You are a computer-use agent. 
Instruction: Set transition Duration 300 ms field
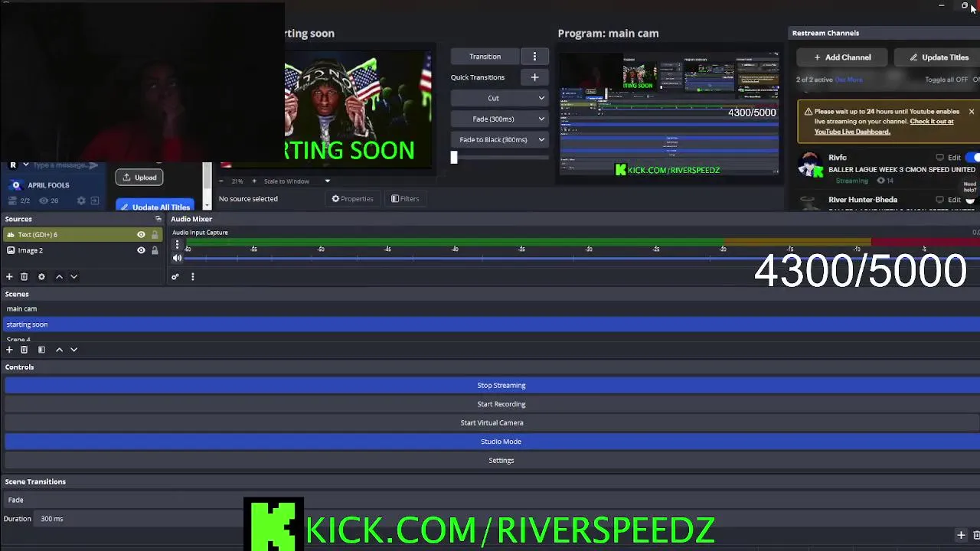505,519
